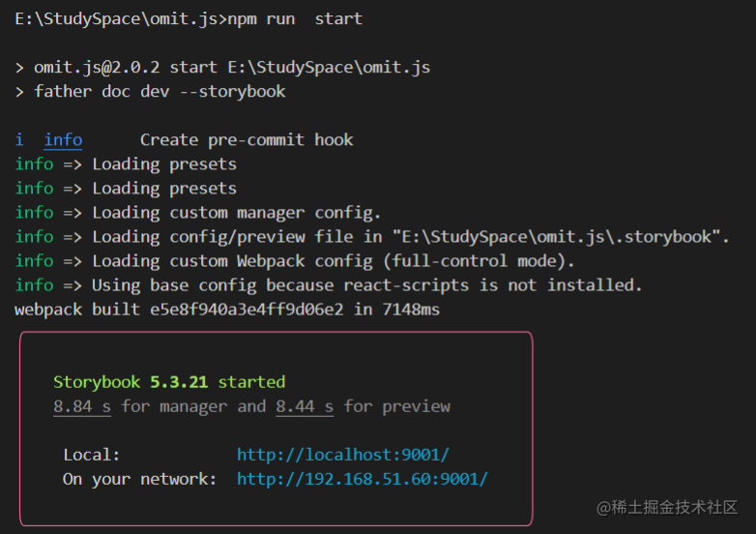Click the underlined blue info label

(x=63, y=140)
